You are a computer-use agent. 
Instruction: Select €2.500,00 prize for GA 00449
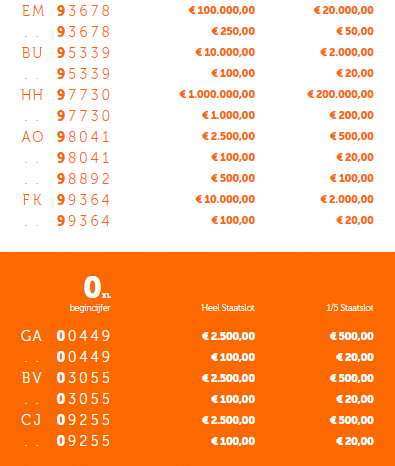(x=228, y=336)
